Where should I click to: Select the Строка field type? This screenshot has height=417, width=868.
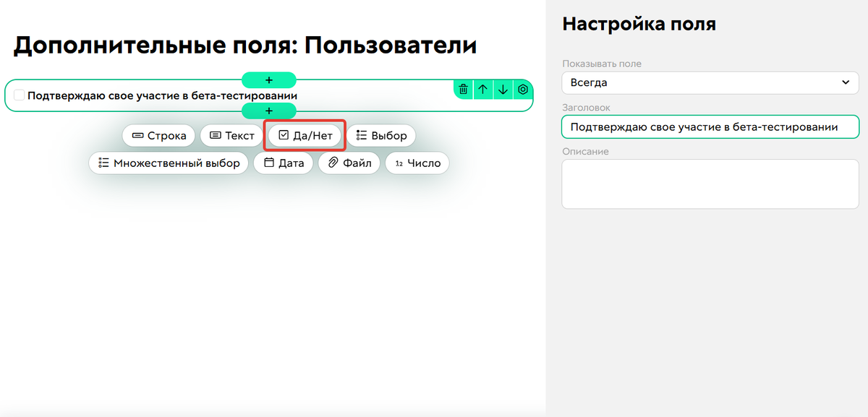point(158,135)
